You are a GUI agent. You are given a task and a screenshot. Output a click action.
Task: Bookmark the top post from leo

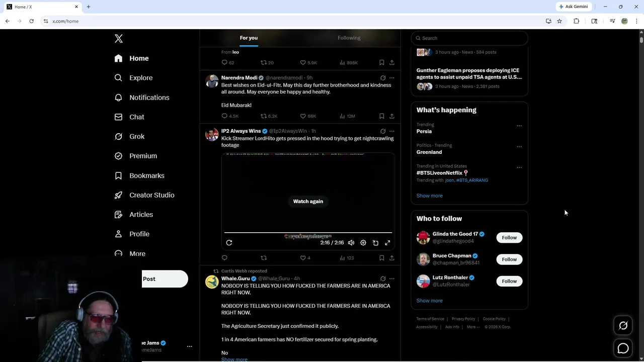coord(382,63)
